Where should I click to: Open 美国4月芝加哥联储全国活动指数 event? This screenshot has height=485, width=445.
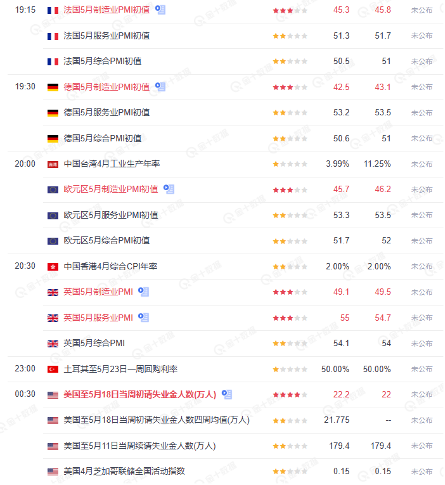(124, 471)
